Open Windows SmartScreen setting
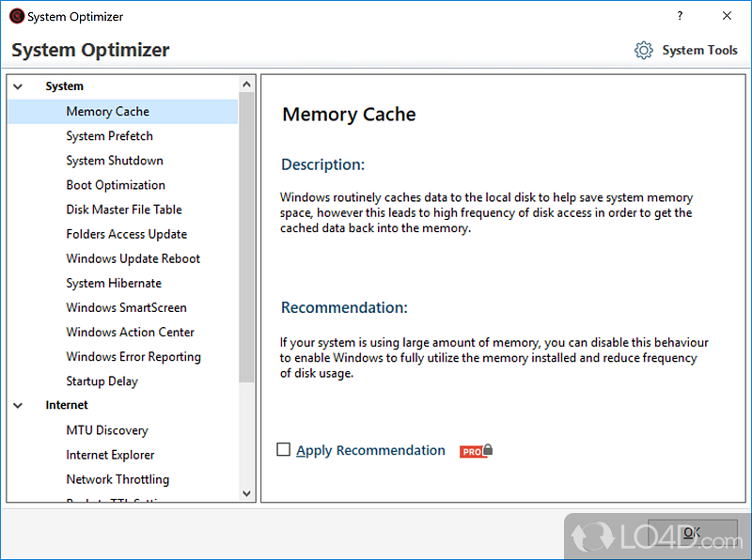 (126, 308)
